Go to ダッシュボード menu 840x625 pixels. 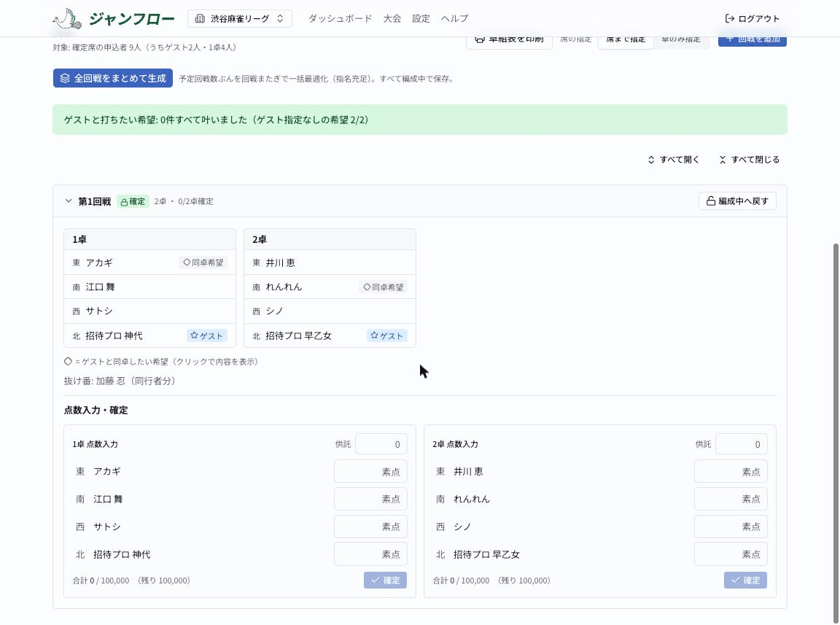(340, 18)
